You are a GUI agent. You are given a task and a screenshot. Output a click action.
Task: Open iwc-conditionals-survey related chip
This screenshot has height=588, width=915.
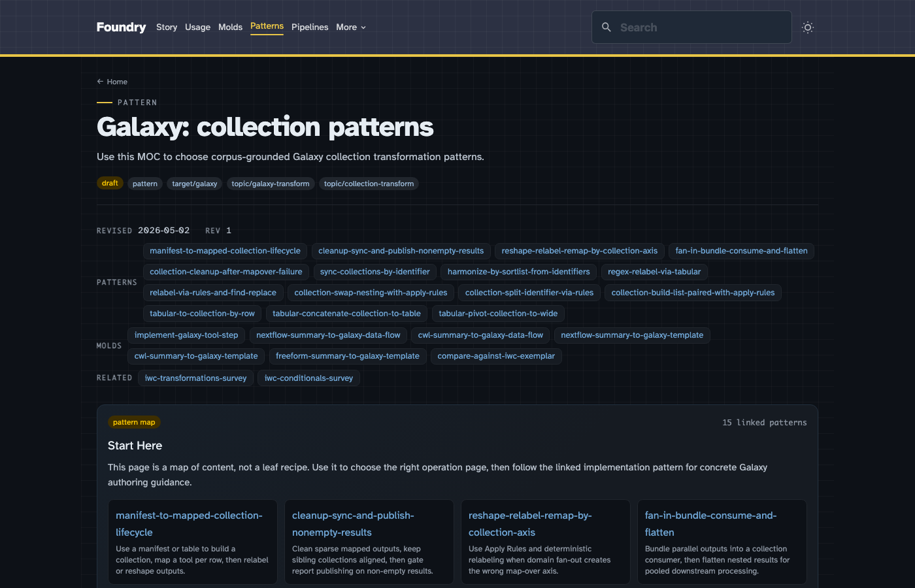[308, 378]
